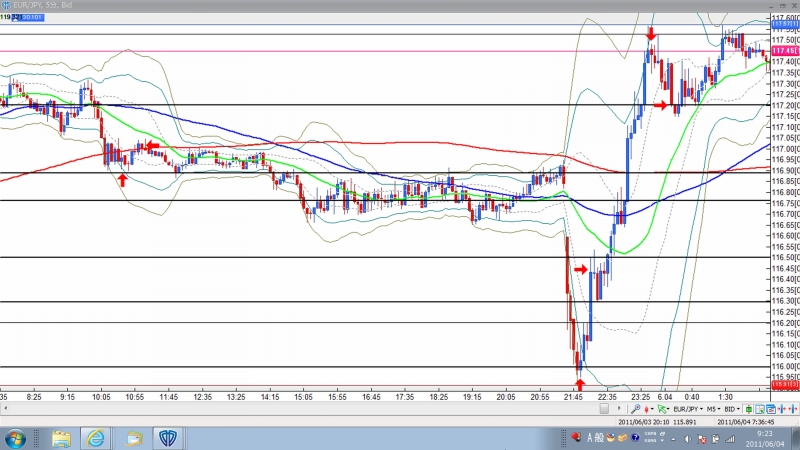
Task: Click the blue indicator label at chart top-left
Action: [28, 17]
